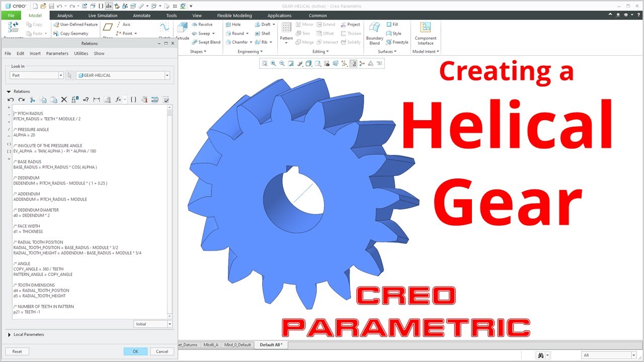Click the Pattern tool
Viewport: 644px width, 362px height.
286,32
